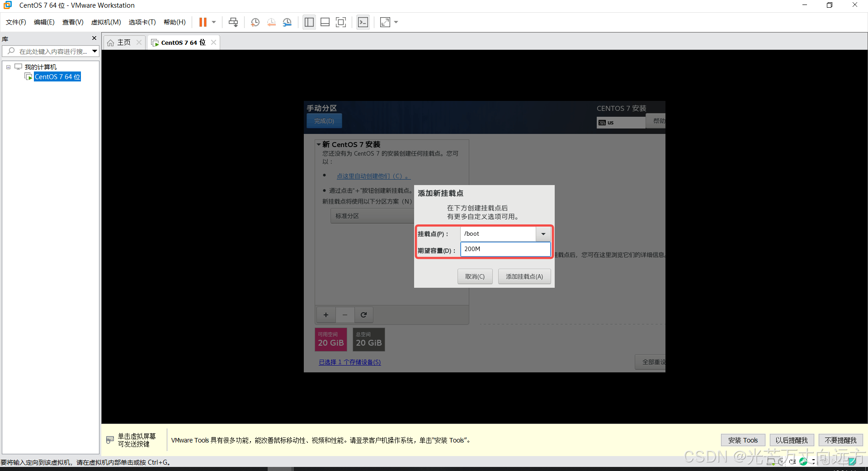Click the us keyboard layout indicator

(621, 123)
